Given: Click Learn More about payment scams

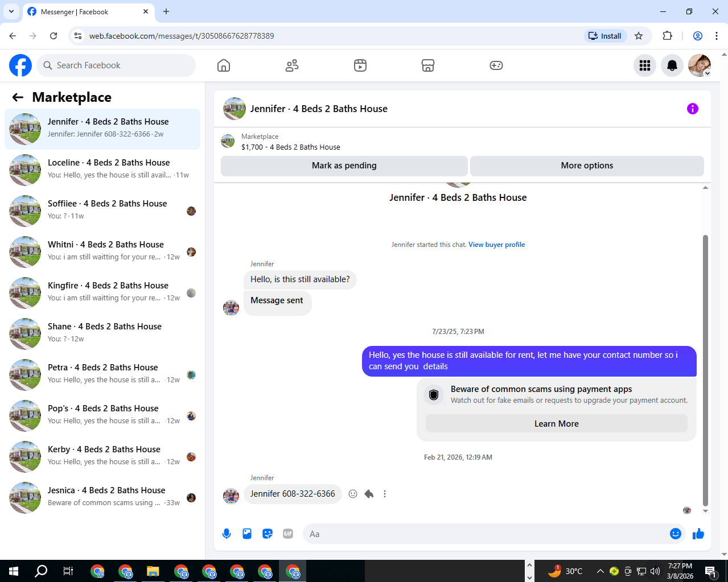Looking at the screenshot, I should (557, 424).
